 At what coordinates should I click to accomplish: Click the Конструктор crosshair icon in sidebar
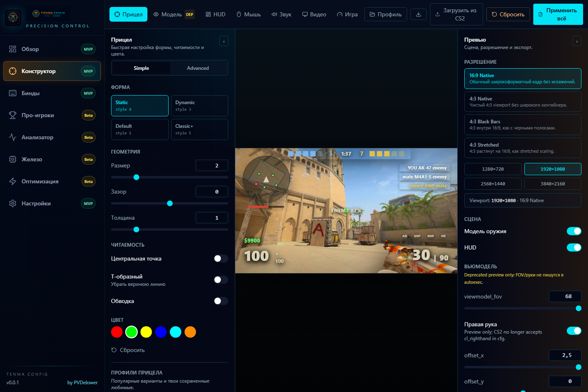click(13, 71)
